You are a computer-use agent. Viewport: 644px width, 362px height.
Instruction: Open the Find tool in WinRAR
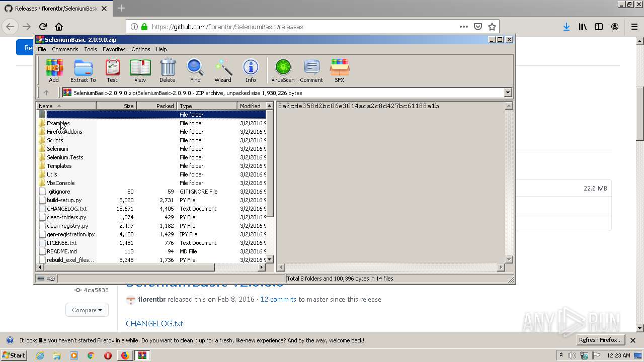pyautogui.click(x=195, y=70)
